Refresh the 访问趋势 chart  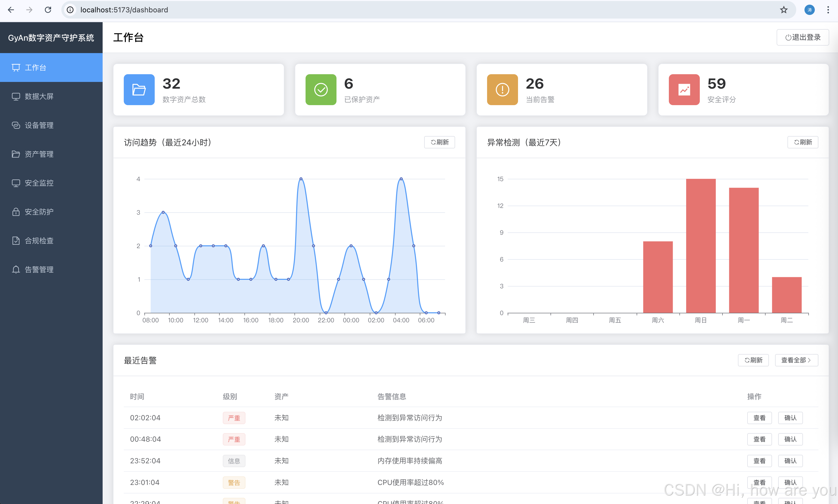point(439,142)
